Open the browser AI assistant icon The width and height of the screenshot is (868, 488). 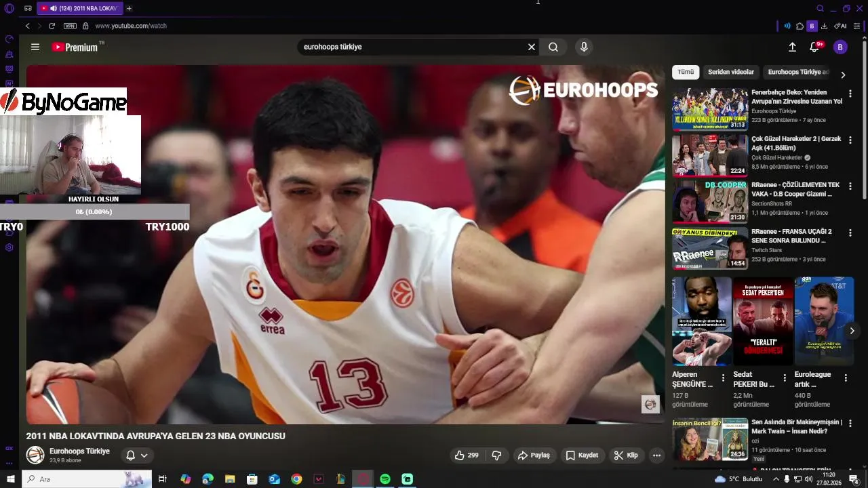(840, 26)
